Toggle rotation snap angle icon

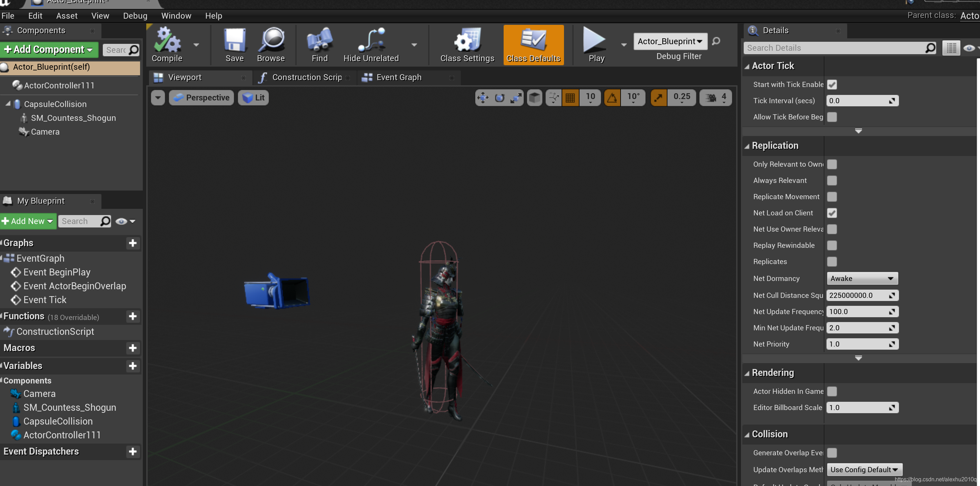click(612, 98)
